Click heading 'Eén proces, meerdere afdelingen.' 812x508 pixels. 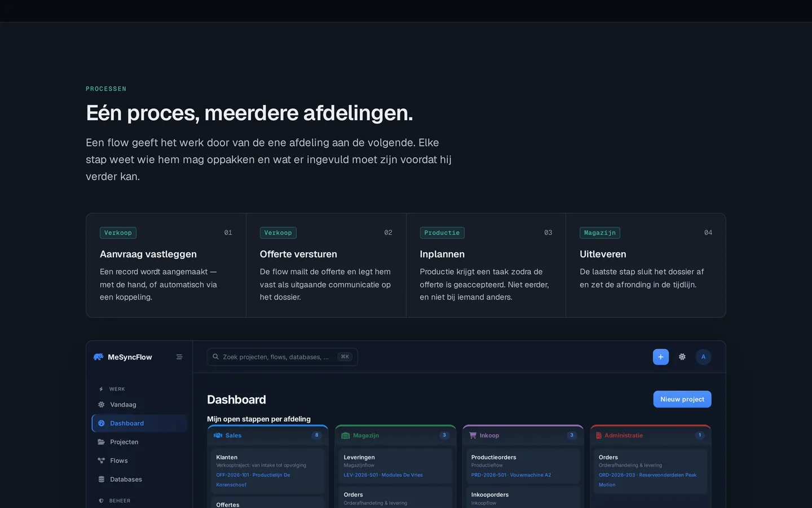point(249,113)
